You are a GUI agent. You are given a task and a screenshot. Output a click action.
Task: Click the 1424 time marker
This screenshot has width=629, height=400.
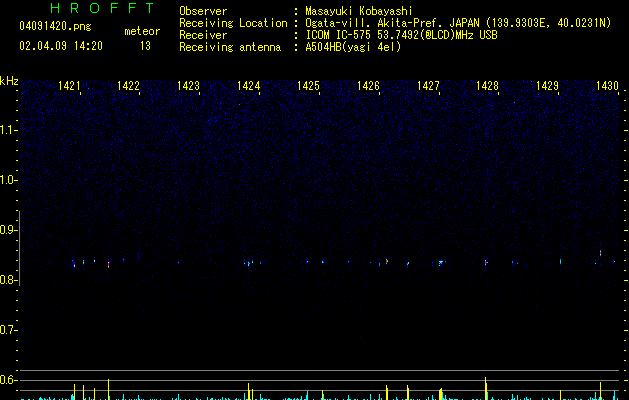[x=249, y=86]
